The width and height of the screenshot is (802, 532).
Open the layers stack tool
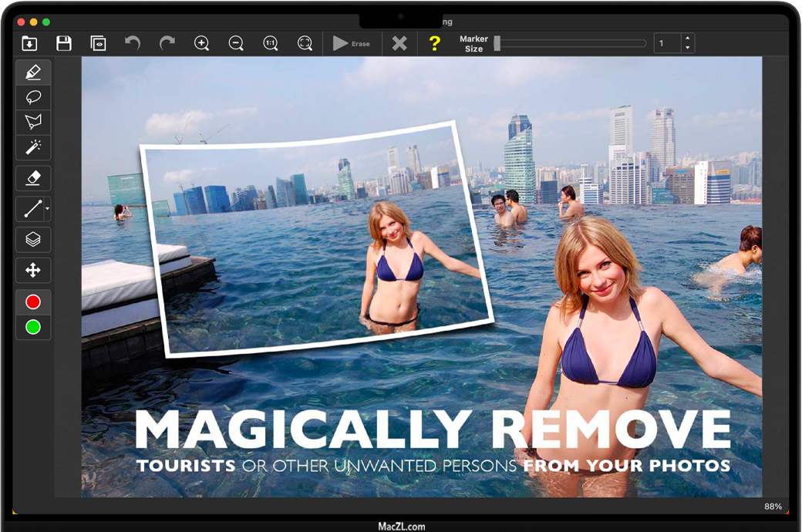[x=33, y=239]
